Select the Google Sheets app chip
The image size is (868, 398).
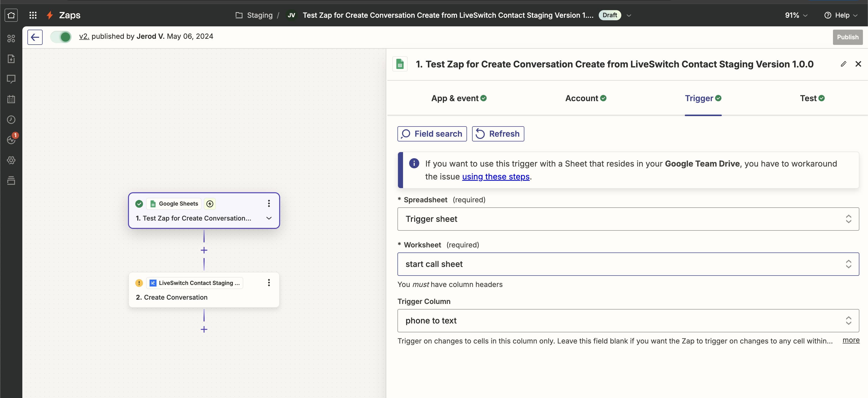[x=174, y=204]
